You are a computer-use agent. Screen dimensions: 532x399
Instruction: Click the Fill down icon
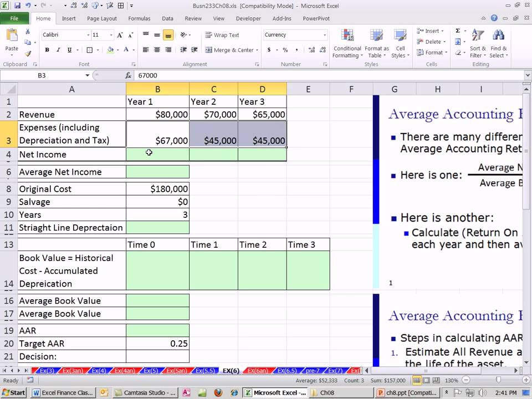click(458, 42)
